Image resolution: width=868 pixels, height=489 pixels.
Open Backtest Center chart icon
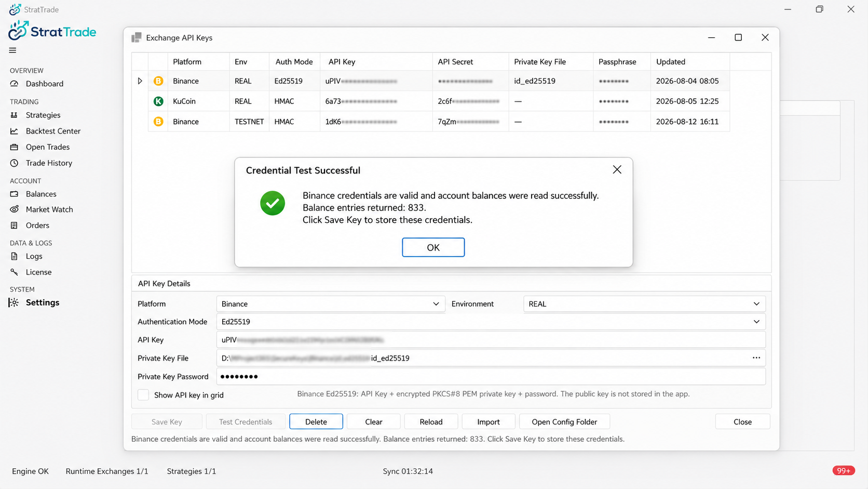pyautogui.click(x=14, y=131)
